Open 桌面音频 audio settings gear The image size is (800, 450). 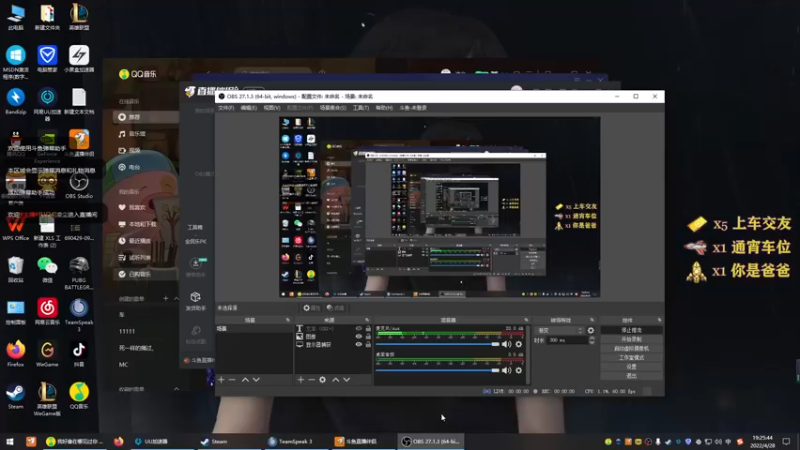(x=519, y=370)
